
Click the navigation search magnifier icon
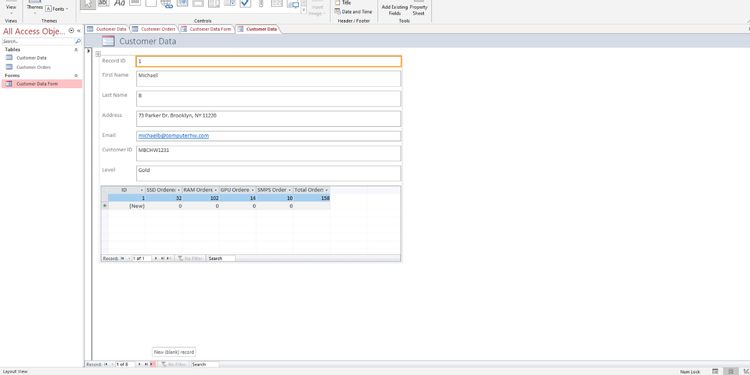(x=78, y=42)
